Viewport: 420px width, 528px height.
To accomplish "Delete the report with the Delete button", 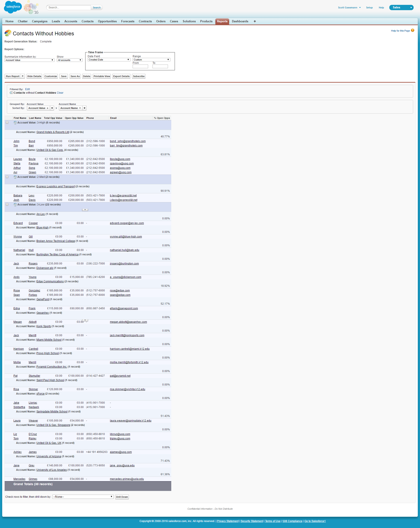I will pyautogui.click(x=87, y=76).
